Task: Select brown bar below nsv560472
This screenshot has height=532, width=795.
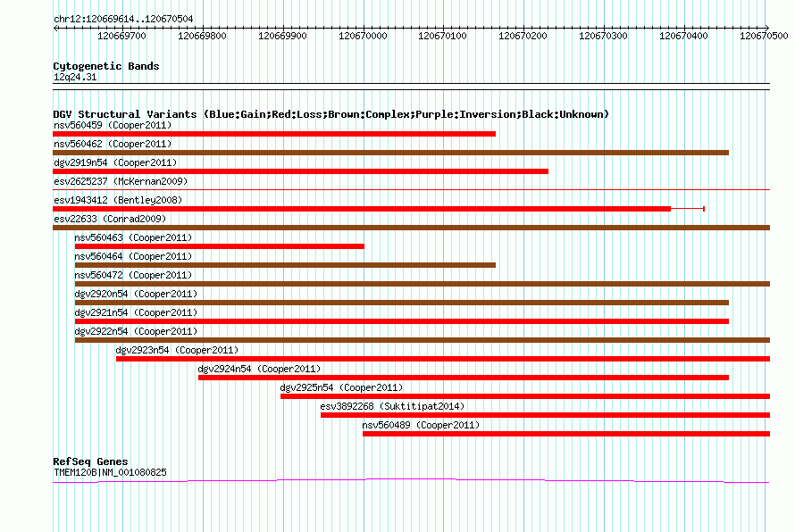Action: coord(423,284)
